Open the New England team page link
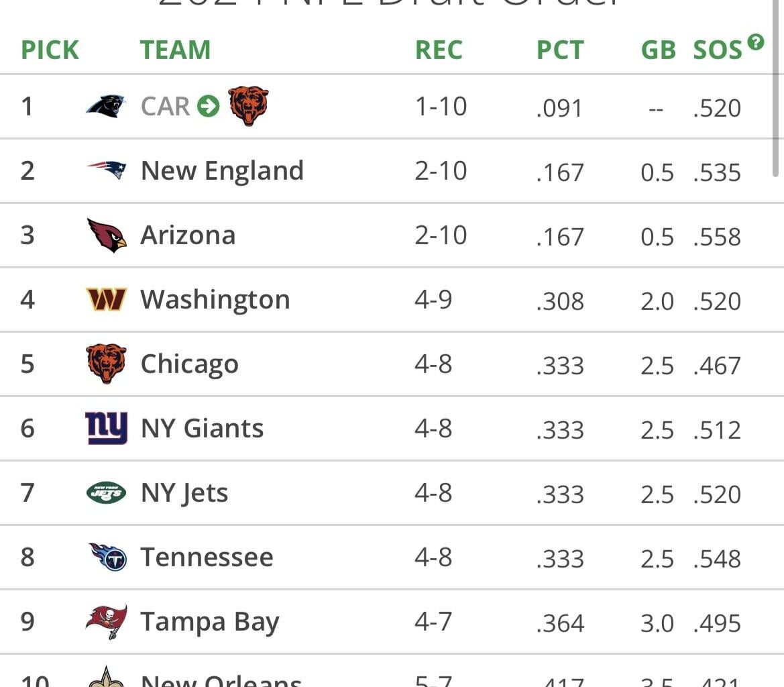 [x=221, y=170]
